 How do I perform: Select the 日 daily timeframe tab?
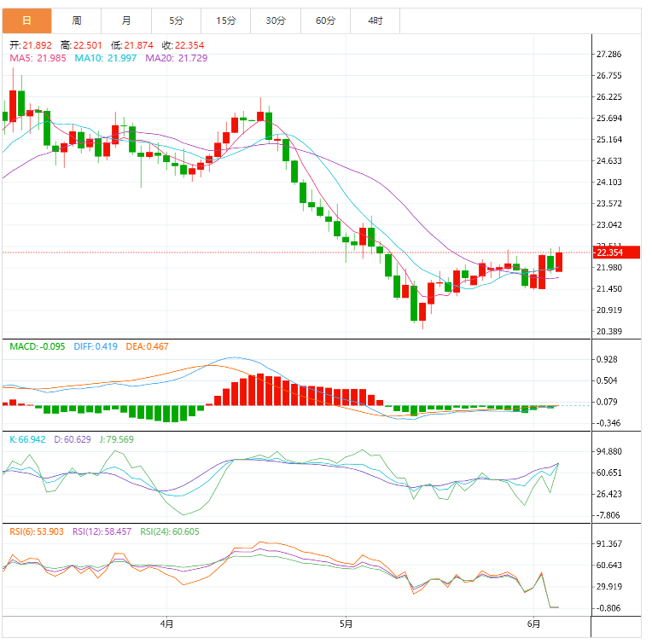pos(26,20)
